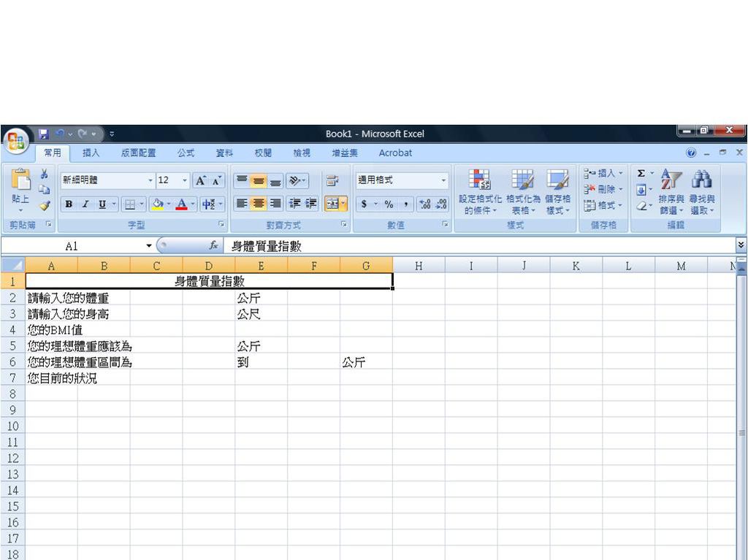Cut the selection with scissors icon
This screenshot has height=560, width=748.
45,174
